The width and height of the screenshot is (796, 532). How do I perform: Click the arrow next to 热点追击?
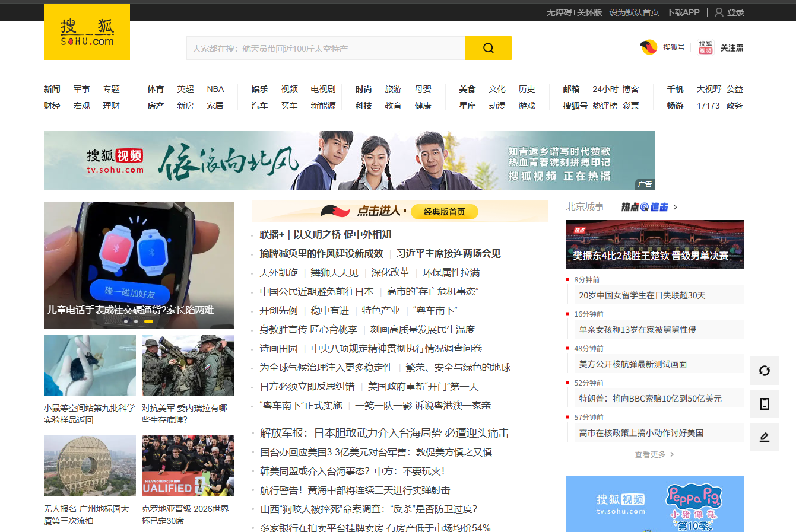coord(676,207)
